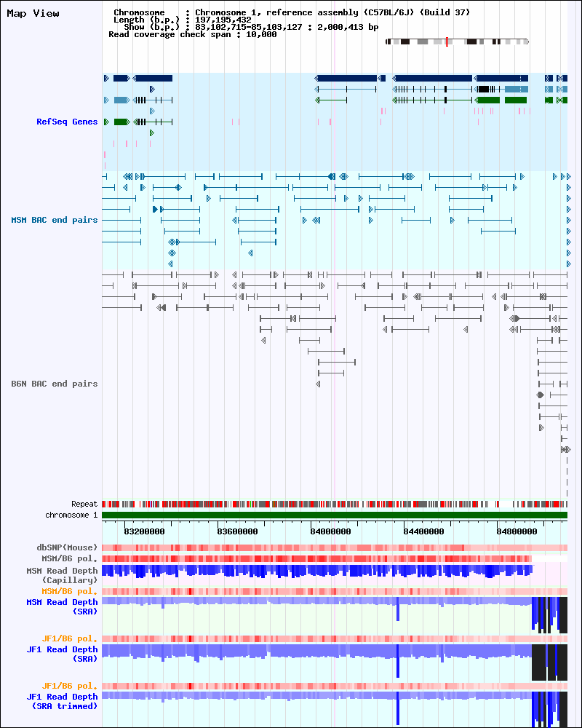
Task: Select the B6N BAC end pairs label
Action: 55,384
